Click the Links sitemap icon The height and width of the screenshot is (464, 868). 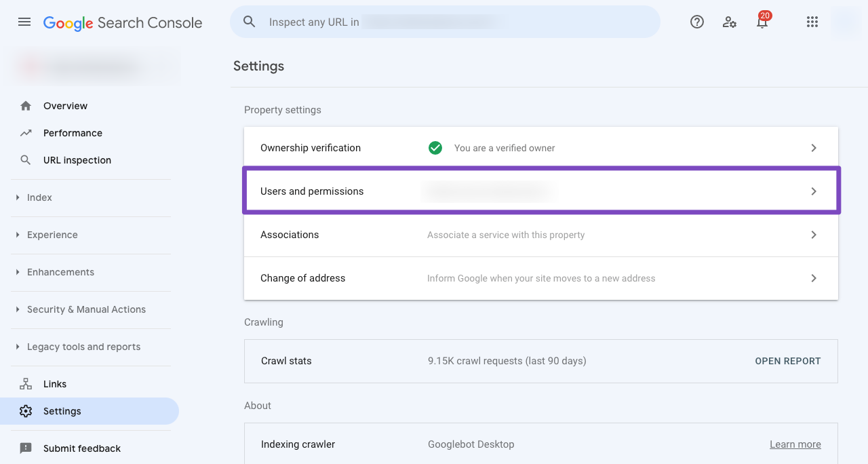click(x=26, y=384)
